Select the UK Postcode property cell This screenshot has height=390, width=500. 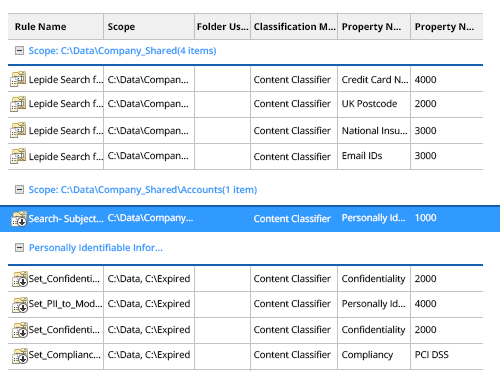coord(369,104)
